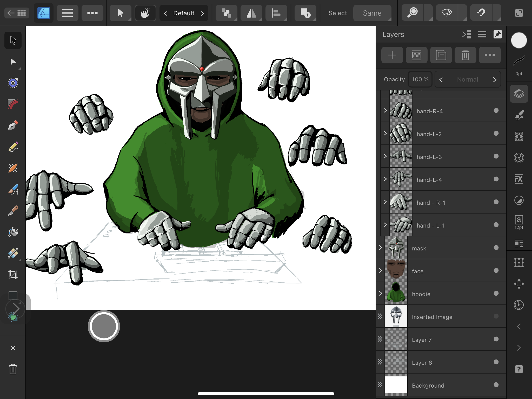Select the Pencil tool
The image size is (532, 399).
coord(13,147)
